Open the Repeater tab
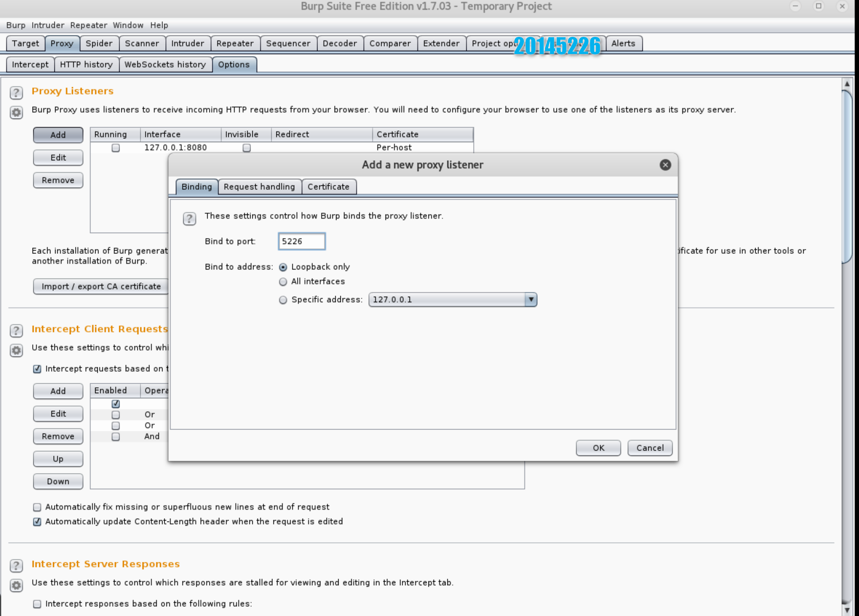Screen dimensions: 859x616 235,44
